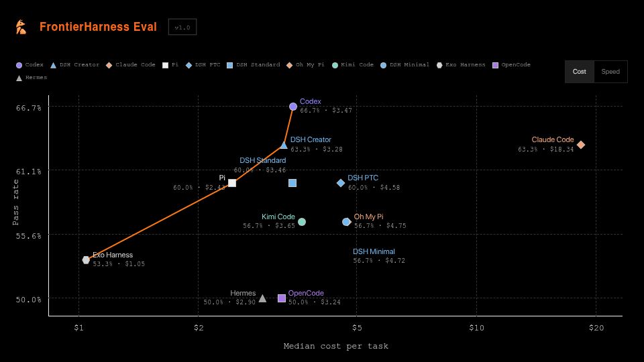
Task: Select the Kimi Code green circle marker
Action: coord(302,222)
